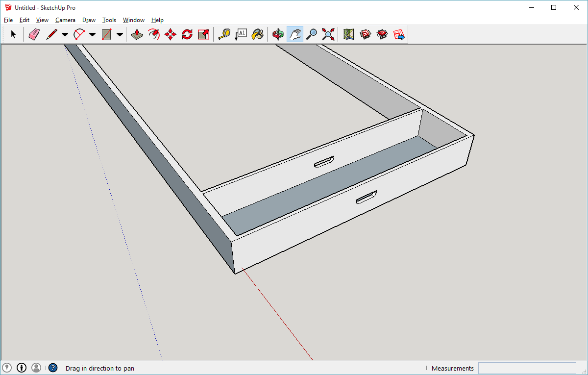Open the Add Location map icon

tap(349, 34)
